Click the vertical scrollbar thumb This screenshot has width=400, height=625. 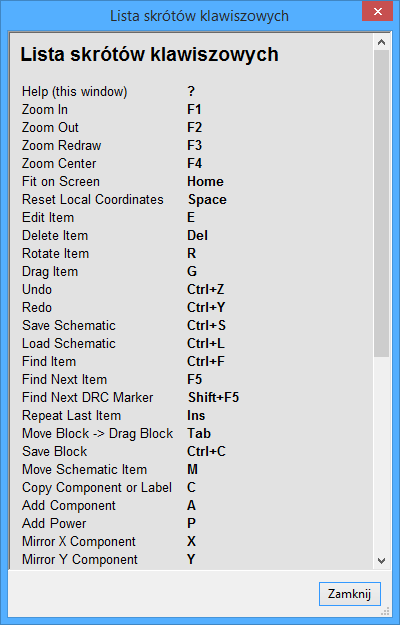pos(381,204)
